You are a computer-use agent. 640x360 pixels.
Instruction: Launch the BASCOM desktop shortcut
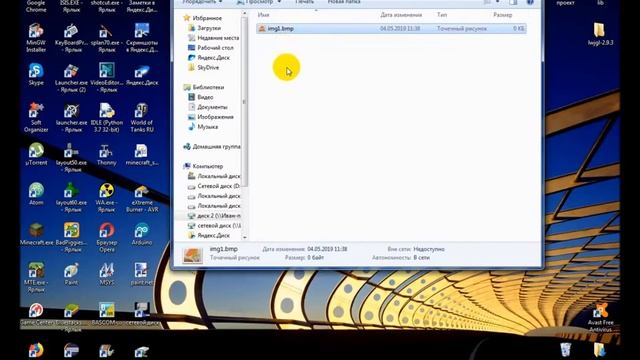(x=107, y=313)
